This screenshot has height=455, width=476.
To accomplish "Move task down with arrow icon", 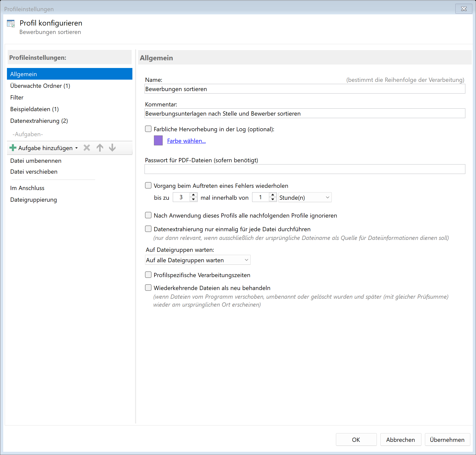I will [112, 148].
